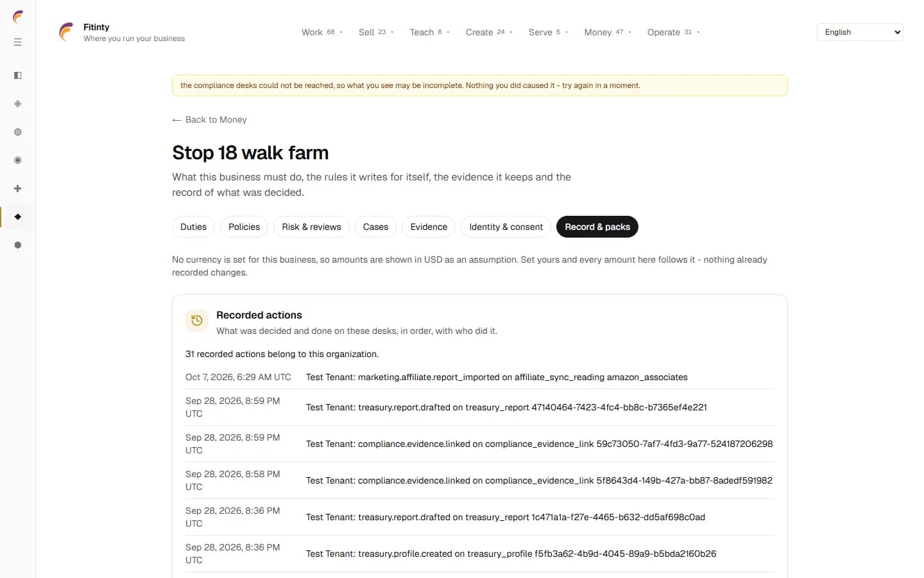
Task: Click the concentric circle sidebar icon
Action: pyautogui.click(x=18, y=161)
